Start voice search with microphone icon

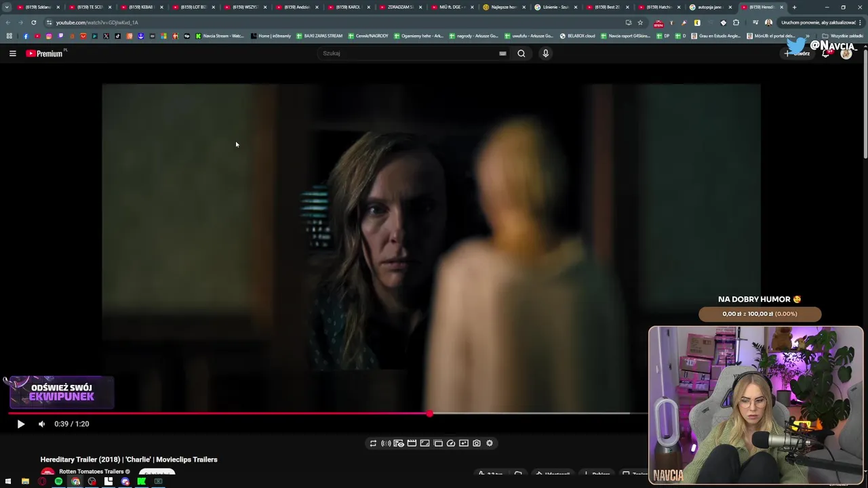coord(545,54)
